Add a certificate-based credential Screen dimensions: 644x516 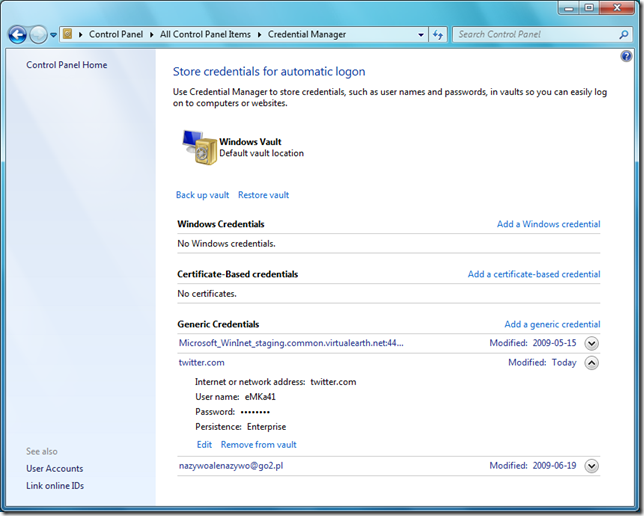(534, 274)
